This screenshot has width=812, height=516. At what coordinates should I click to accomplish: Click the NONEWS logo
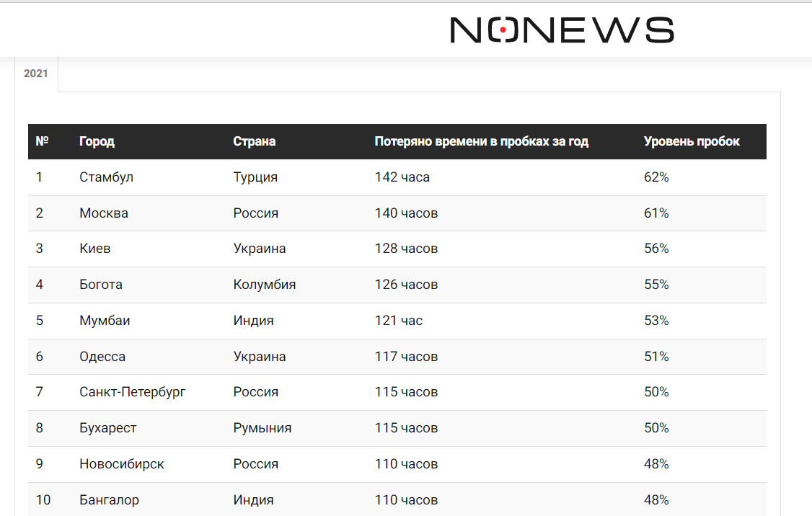tap(562, 30)
